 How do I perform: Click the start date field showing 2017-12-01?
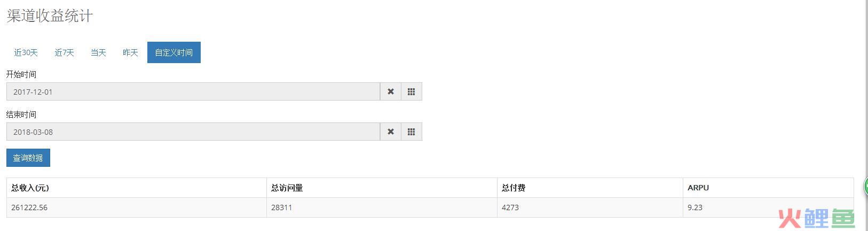(x=193, y=91)
